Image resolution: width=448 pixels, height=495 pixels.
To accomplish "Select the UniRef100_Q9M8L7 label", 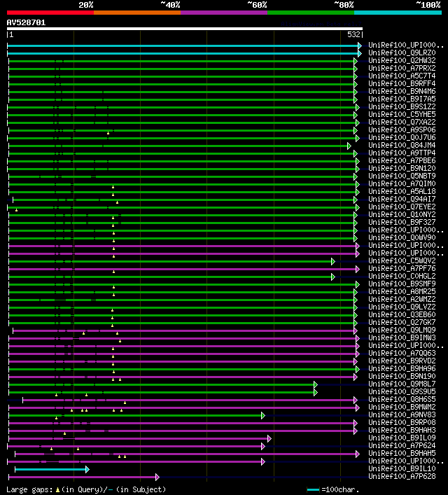I will [402, 384].
